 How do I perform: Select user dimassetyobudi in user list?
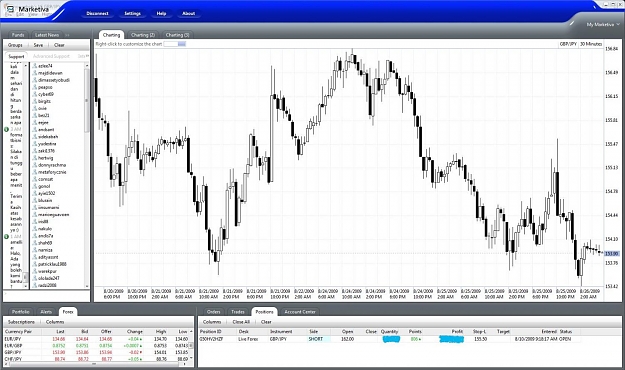pos(54,80)
